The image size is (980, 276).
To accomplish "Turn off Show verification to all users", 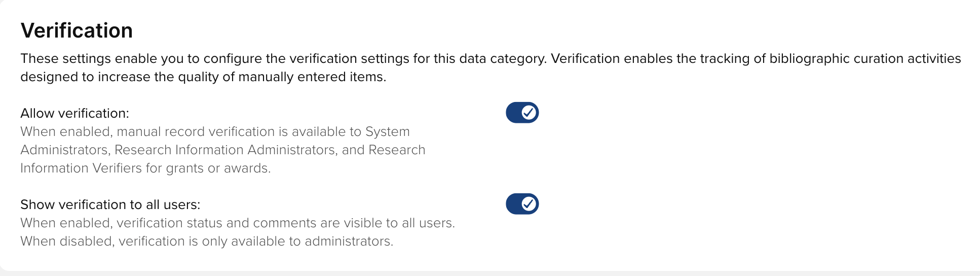I will [x=522, y=204].
